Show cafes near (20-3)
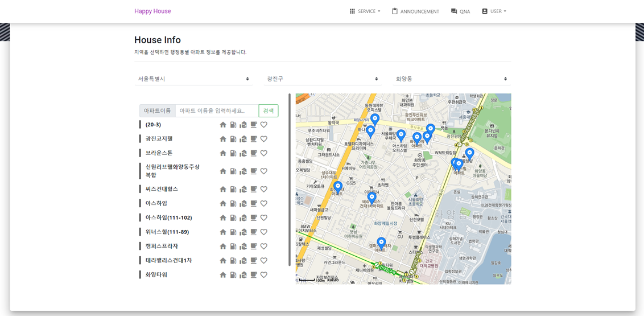The height and width of the screenshot is (316, 644). tap(253, 125)
